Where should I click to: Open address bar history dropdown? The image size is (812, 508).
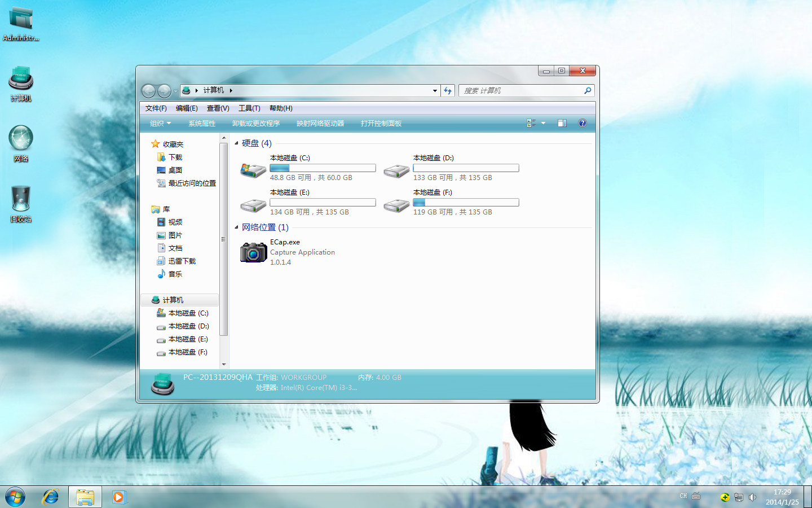[435, 90]
